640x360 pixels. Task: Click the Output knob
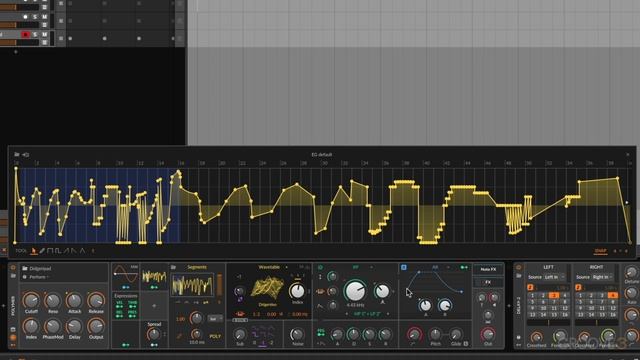[x=96, y=326]
